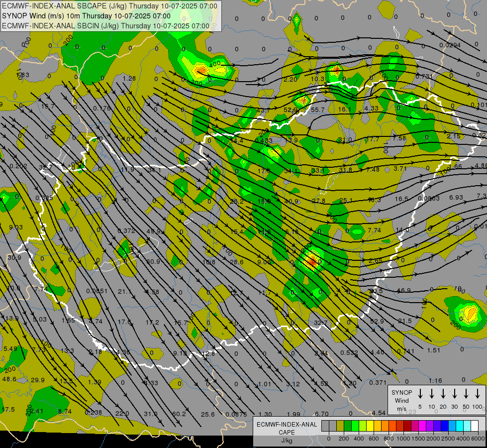Pick the bright green CAPE legend swatch

355,426
